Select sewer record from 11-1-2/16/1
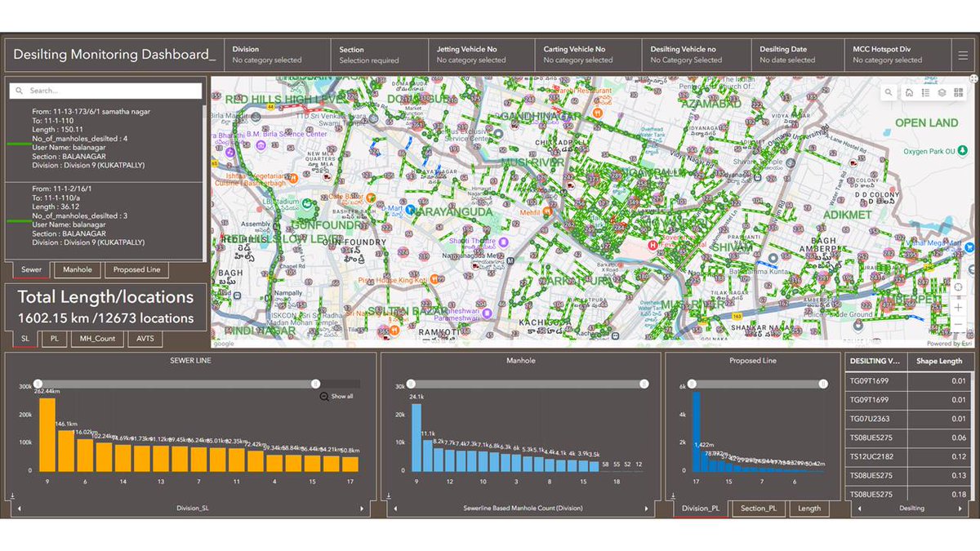 coord(104,216)
